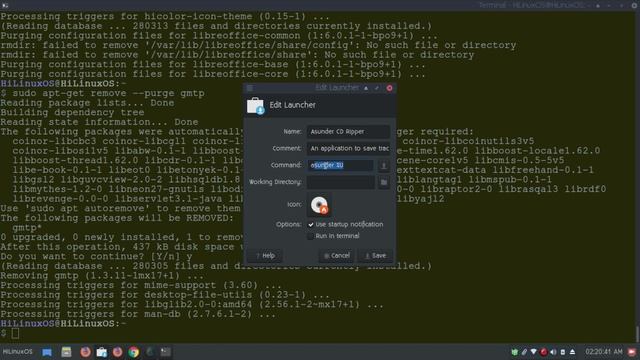Click 'Processing triggers for man-db' terminal line
Viewport: 640px width, 360px height.
click(138, 314)
